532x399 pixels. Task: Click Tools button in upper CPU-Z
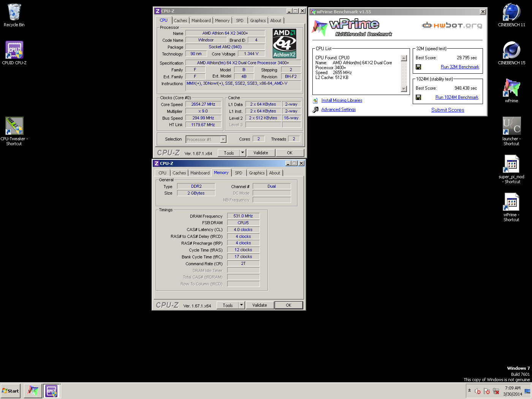229,153
